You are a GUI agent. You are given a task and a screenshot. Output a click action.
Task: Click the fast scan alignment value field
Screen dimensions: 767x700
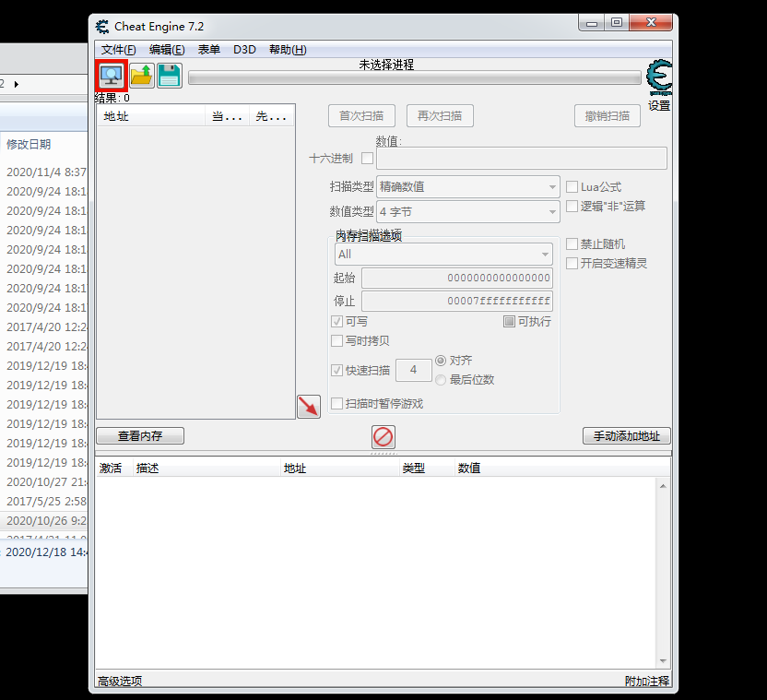pos(413,370)
